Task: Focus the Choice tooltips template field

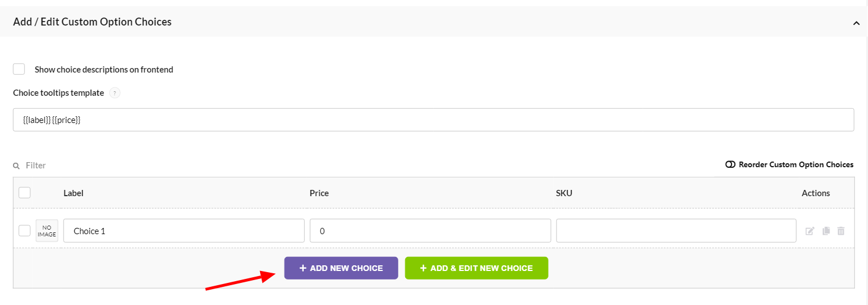Action: pyautogui.click(x=433, y=120)
